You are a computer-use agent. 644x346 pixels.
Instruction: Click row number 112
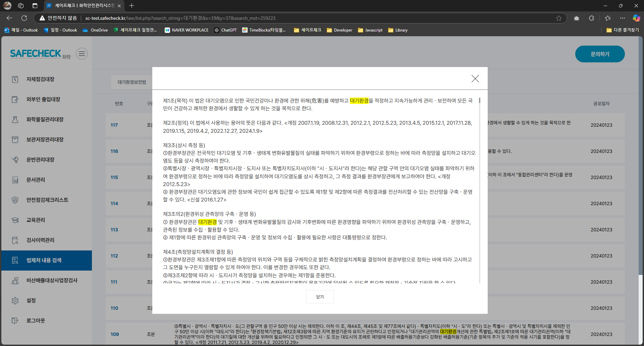point(114,256)
